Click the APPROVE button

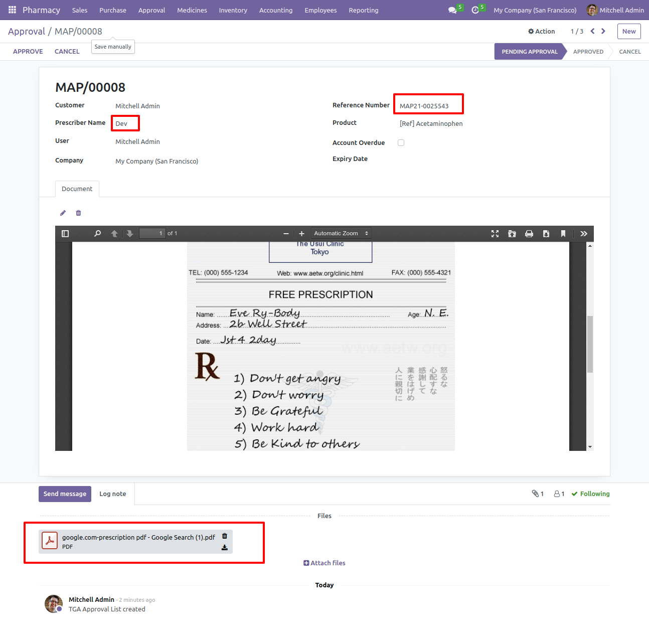[28, 52]
